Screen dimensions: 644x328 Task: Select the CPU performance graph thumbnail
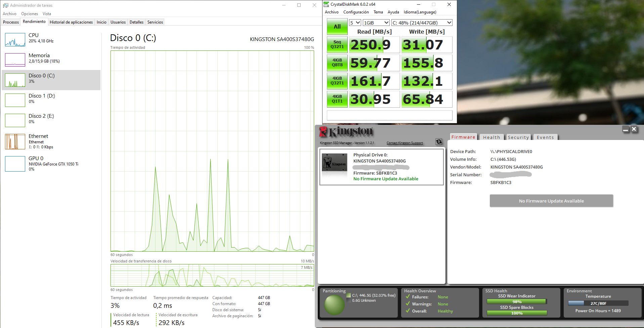pyautogui.click(x=15, y=40)
